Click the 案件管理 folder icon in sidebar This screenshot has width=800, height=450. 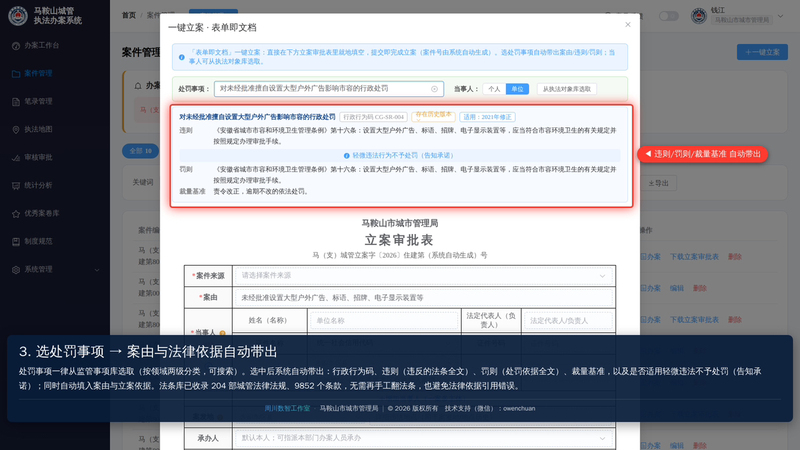tap(16, 74)
